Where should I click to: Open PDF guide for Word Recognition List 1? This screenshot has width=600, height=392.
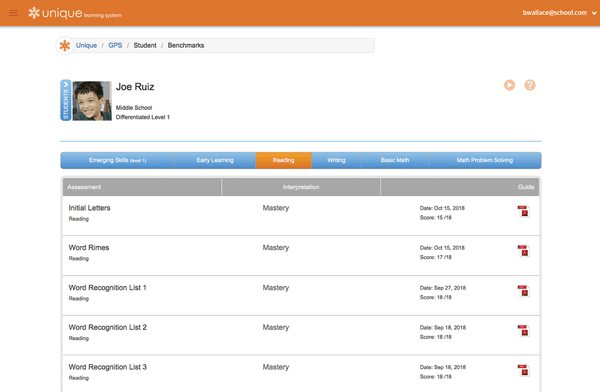tap(523, 291)
